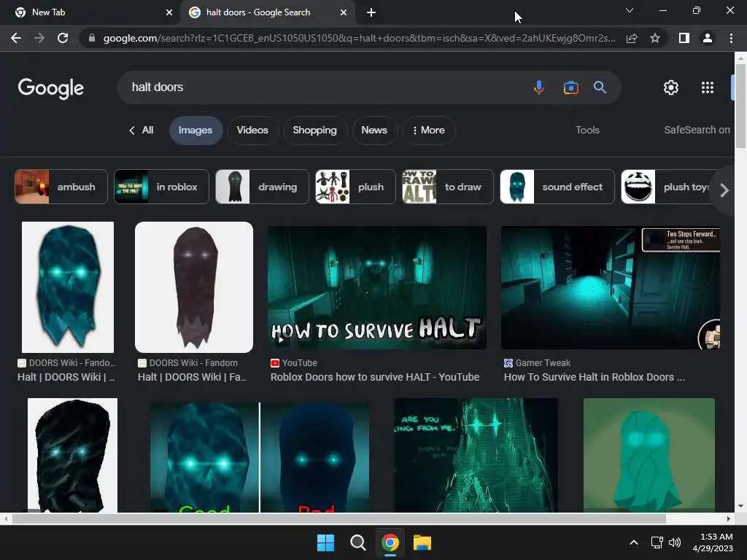The width and height of the screenshot is (747, 560).
Task: Show hidden system tray icons
Action: coord(634,542)
